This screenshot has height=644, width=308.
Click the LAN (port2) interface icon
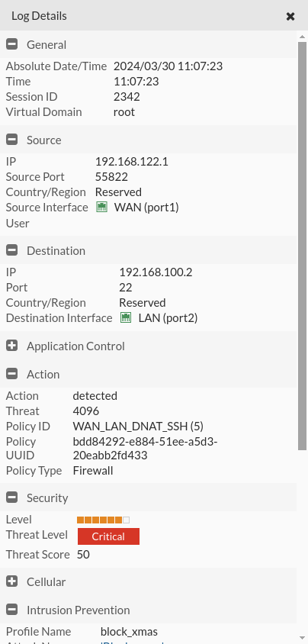pos(126,317)
